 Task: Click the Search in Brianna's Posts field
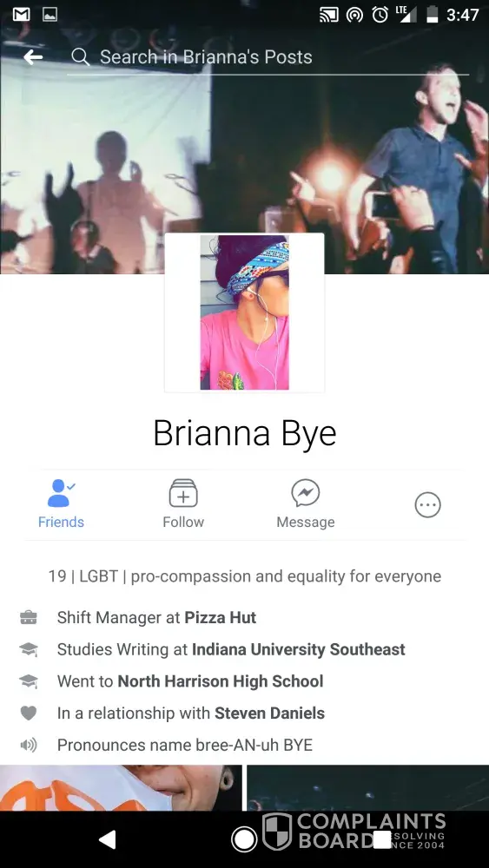[x=268, y=57]
